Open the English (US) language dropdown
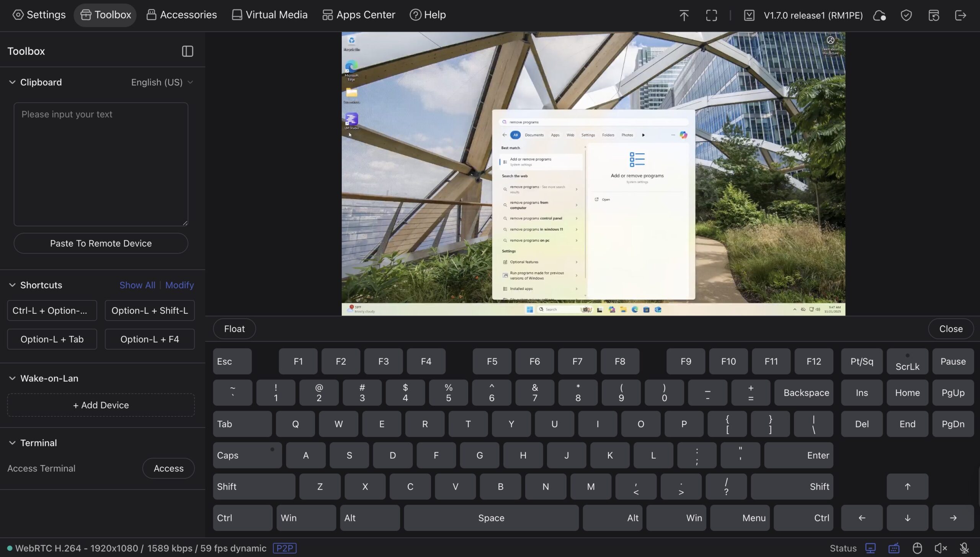The image size is (980, 557). [x=162, y=82]
